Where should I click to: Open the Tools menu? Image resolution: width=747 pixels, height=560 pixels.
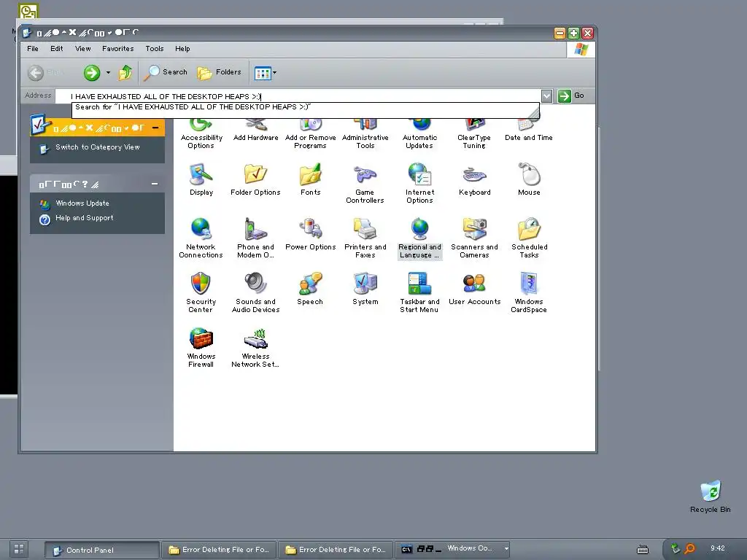(x=155, y=49)
